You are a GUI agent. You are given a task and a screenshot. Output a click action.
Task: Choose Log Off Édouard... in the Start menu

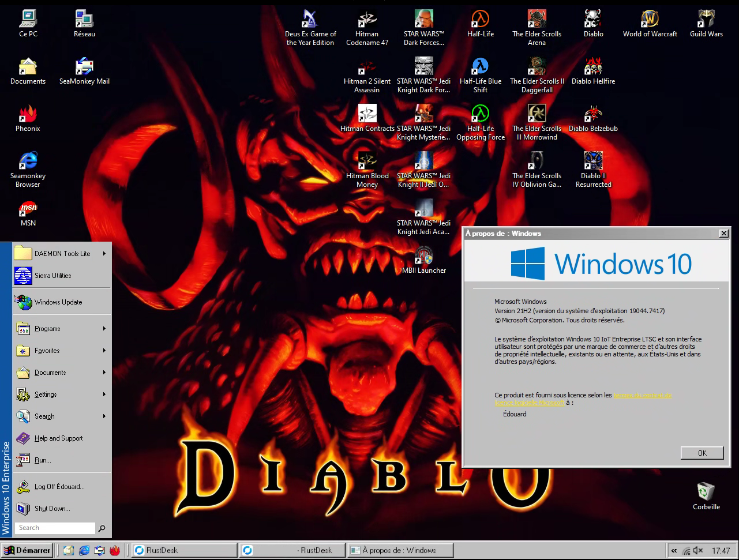click(62, 487)
